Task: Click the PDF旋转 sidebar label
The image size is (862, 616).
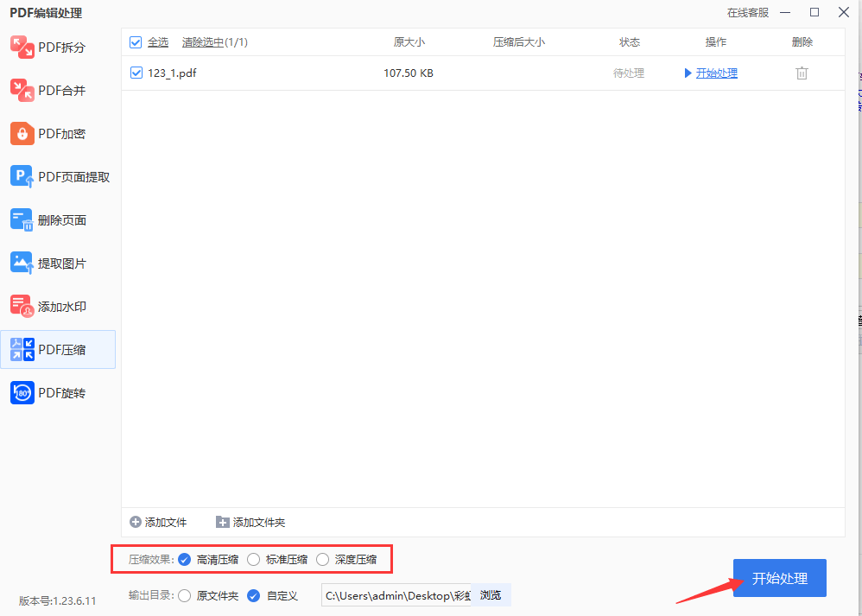Action: [62, 393]
